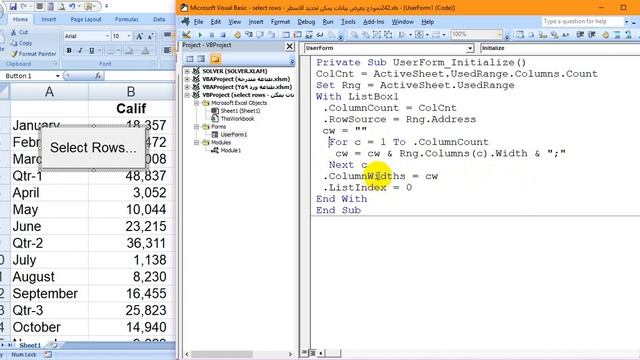Click the Run Sub play icon in VBA toolbar
Screen dimensions: 640x360
coord(200,35)
